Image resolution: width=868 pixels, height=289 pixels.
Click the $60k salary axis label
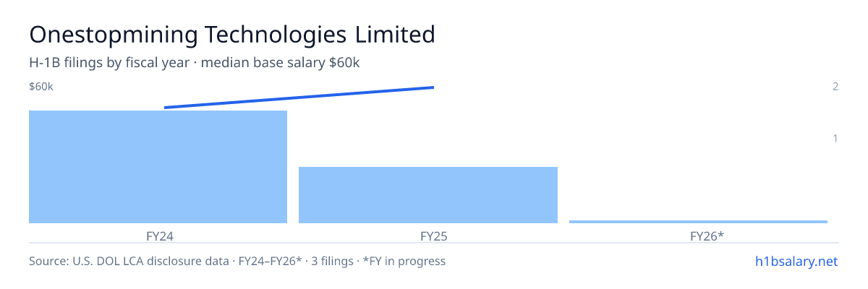[x=41, y=87]
